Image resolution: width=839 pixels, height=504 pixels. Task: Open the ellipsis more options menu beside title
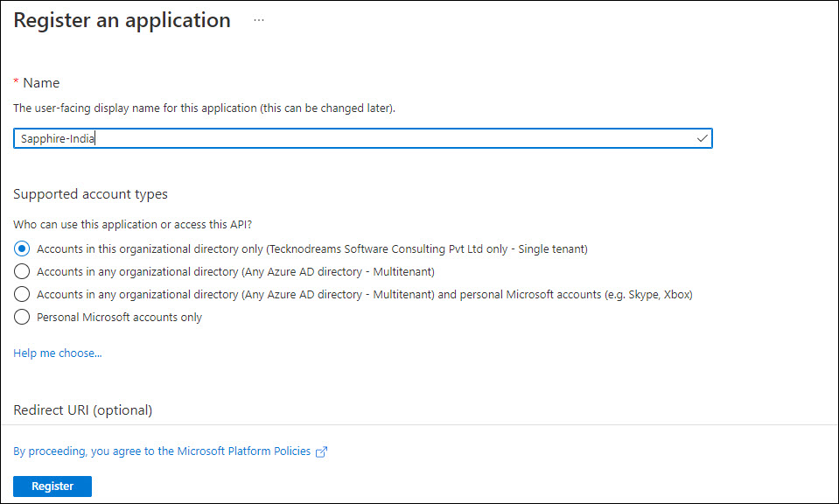click(259, 20)
